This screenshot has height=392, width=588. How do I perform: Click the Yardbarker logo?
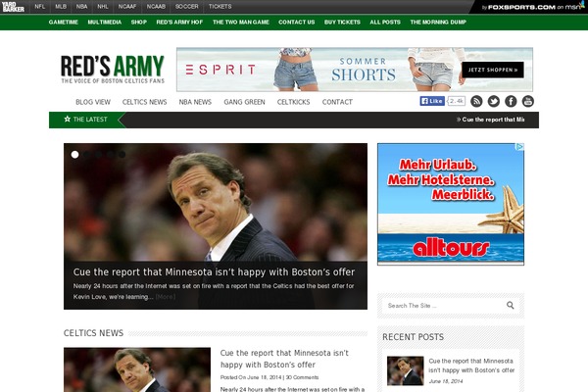click(13, 7)
